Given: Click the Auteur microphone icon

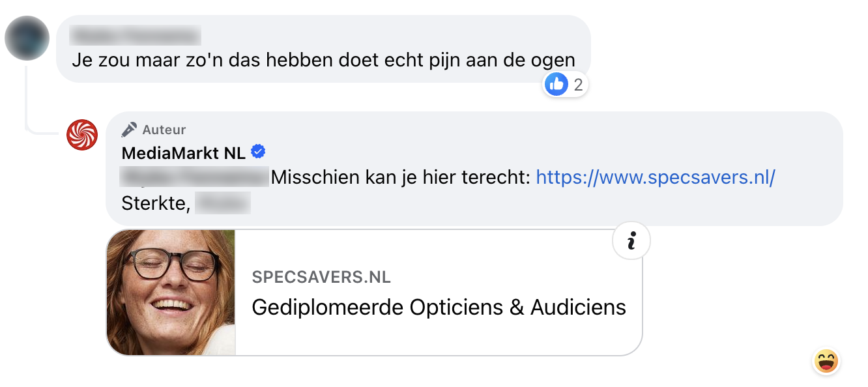Looking at the screenshot, I should [x=129, y=130].
